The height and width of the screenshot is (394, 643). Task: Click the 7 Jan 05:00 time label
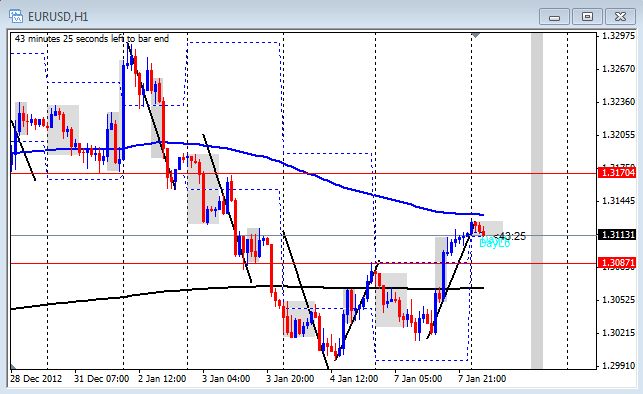418,378
